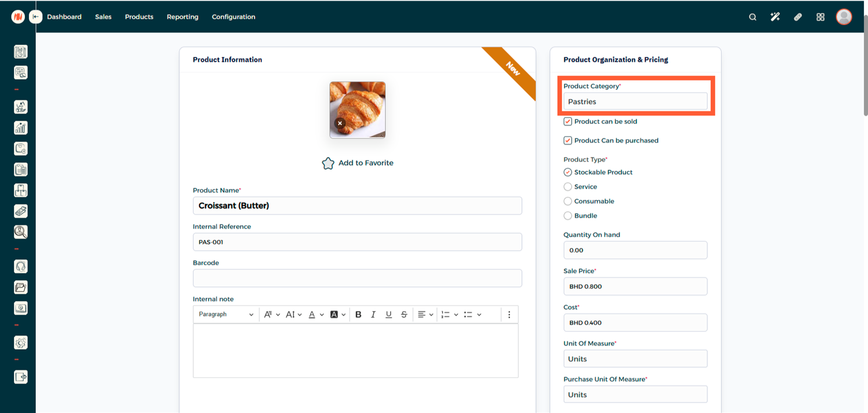Click the logout icon at sidebar bottom
The height and width of the screenshot is (413, 868).
point(20,377)
